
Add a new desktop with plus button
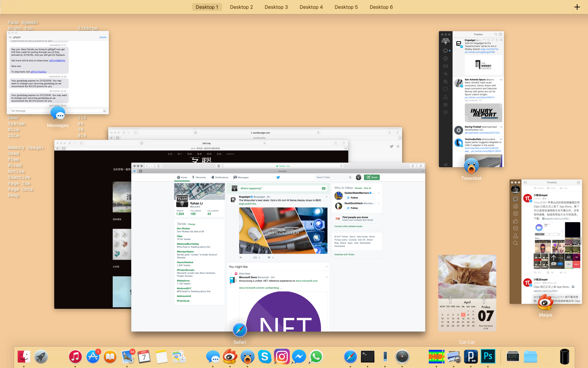click(577, 7)
